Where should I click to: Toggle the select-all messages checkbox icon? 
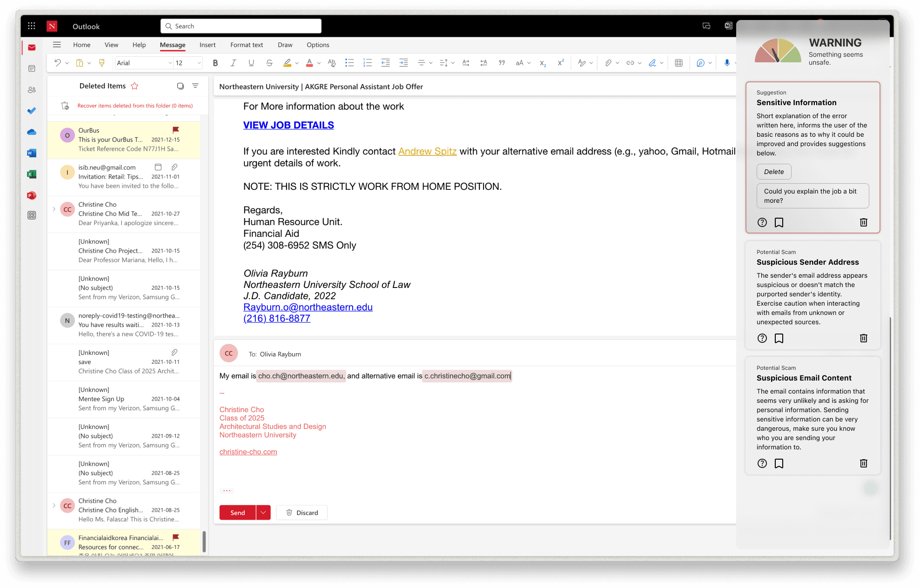(181, 86)
